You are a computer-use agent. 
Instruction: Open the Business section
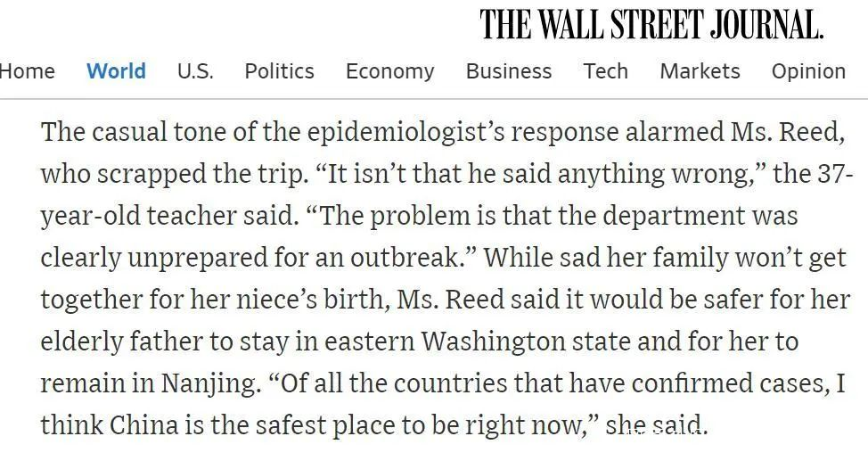pyautogui.click(x=508, y=71)
